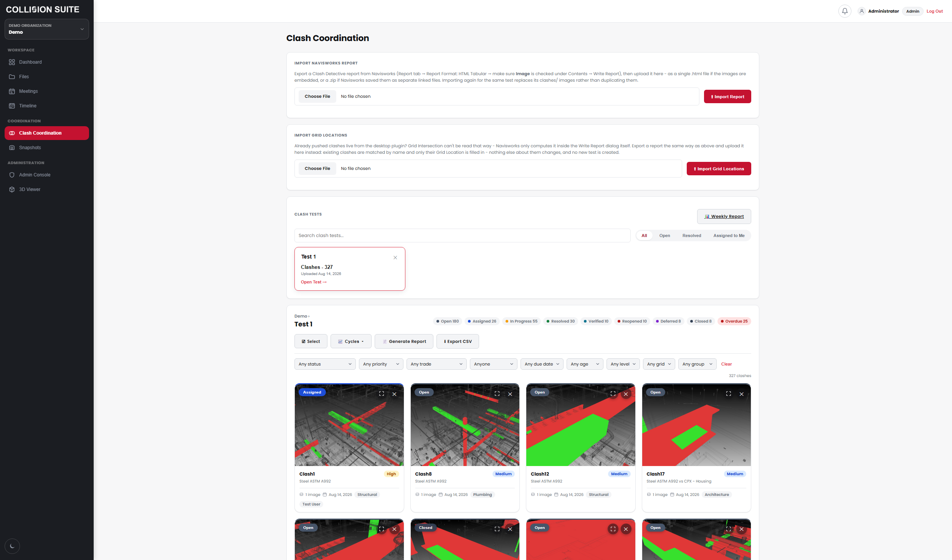
Task: Toggle dark mode moon icon
Action: click(x=12, y=546)
